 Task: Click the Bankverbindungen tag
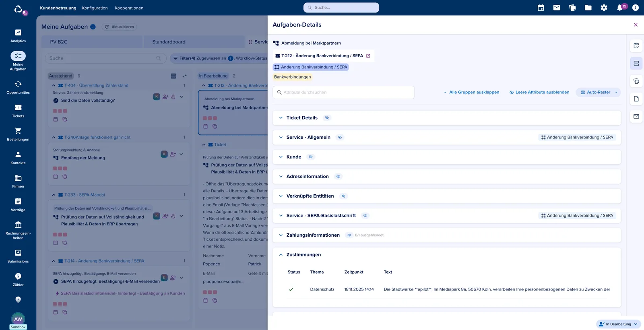293,77
